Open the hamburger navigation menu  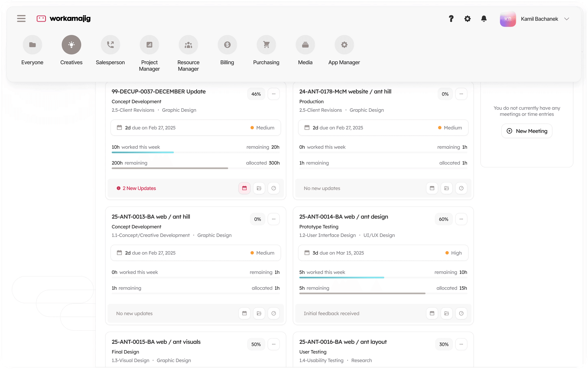[x=21, y=18]
